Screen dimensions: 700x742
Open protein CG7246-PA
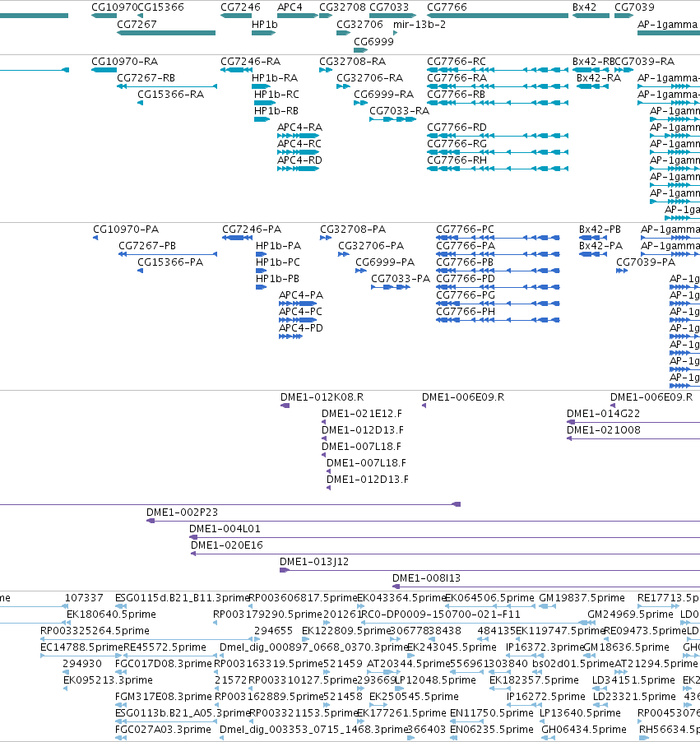pyautogui.click(x=252, y=230)
